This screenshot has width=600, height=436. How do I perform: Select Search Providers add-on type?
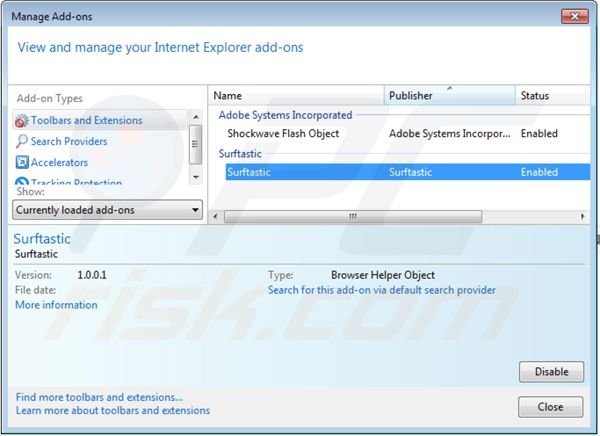(69, 141)
